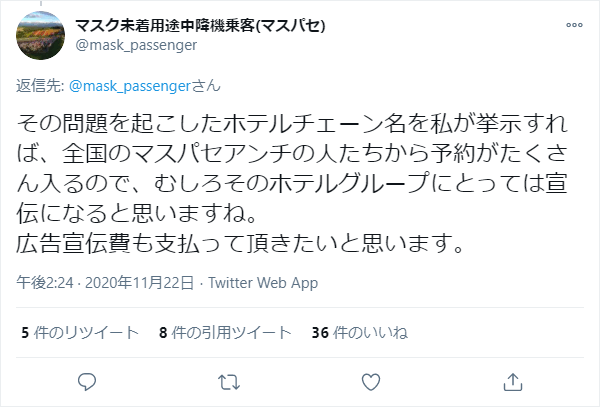
Task: Open profile via display name マスク未着用途中降機乗客
Action: [x=165, y=26]
